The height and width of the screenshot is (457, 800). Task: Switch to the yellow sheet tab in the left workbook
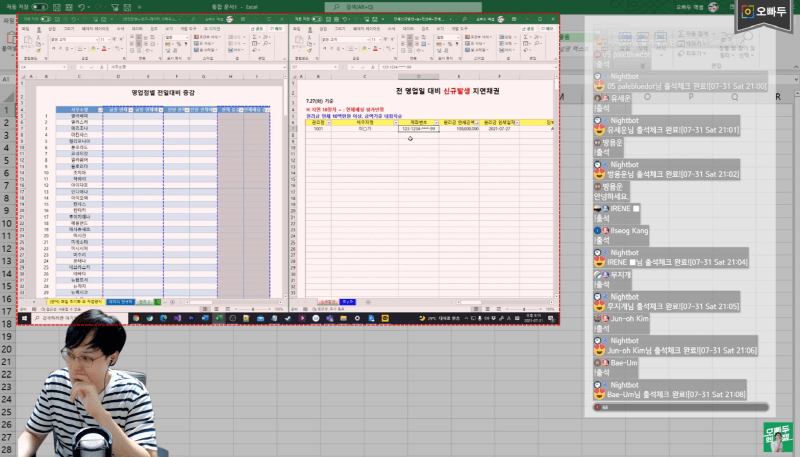coord(73,300)
